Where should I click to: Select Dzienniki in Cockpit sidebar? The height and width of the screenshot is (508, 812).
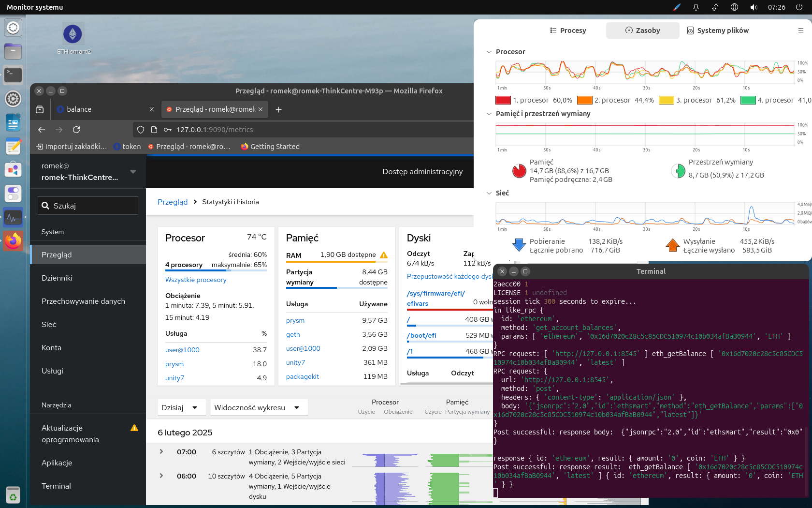[x=88, y=278]
